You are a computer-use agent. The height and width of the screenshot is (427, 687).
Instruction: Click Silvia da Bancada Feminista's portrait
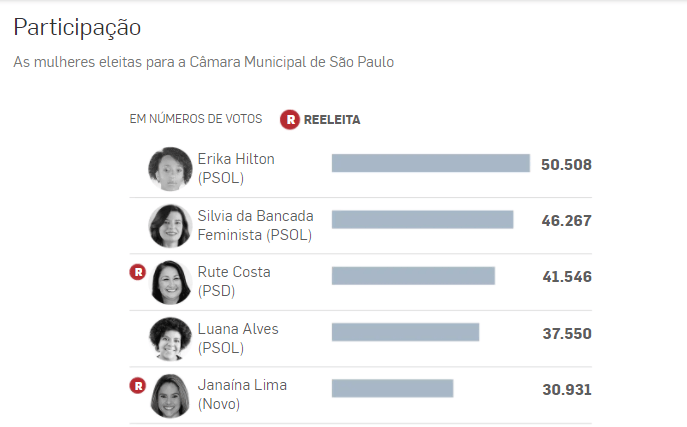point(170,226)
